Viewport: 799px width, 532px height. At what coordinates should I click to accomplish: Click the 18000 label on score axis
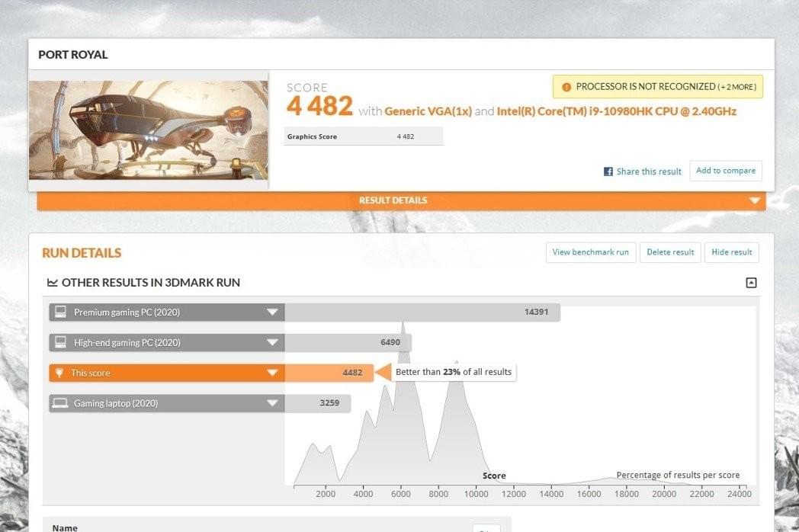(x=626, y=494)
